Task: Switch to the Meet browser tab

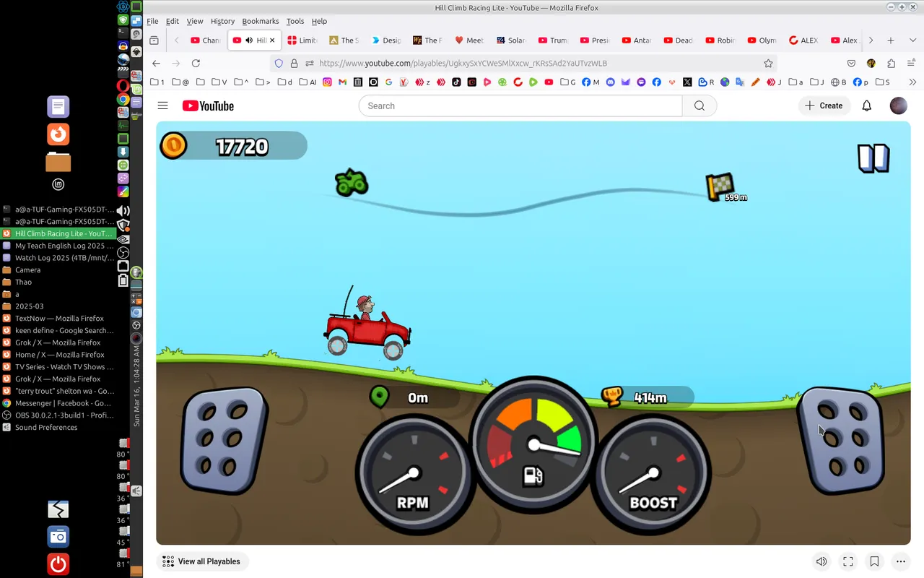Action: click(x=469, y=40)
